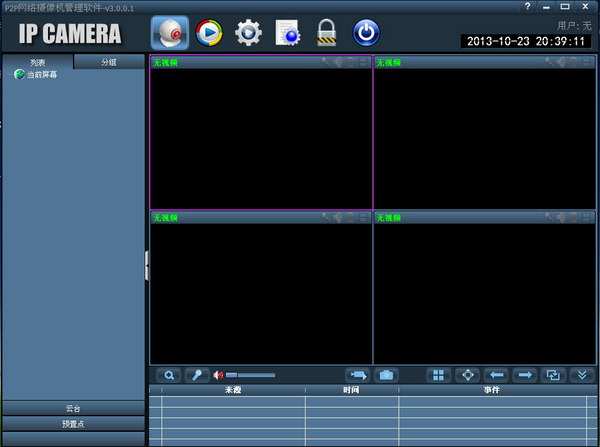Open the live camera view icon
Viewport: 600px width, 447px height.
tap(170, 33)
